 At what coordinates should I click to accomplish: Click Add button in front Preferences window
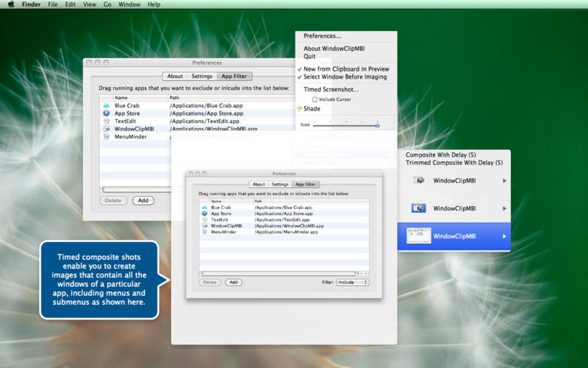point(234,283)
